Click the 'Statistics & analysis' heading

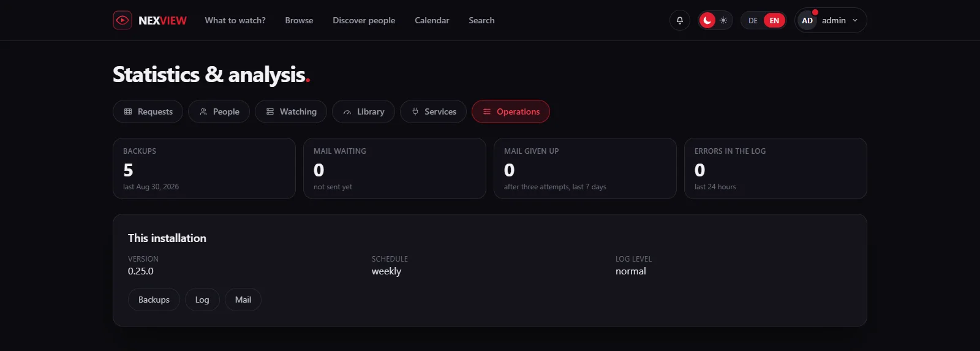tap(211, 75)
